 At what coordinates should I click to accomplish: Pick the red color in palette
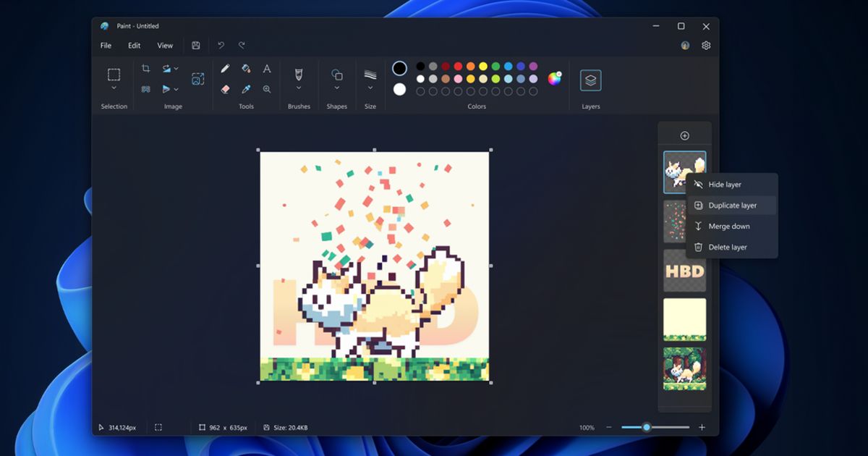[x=458, y=66]
